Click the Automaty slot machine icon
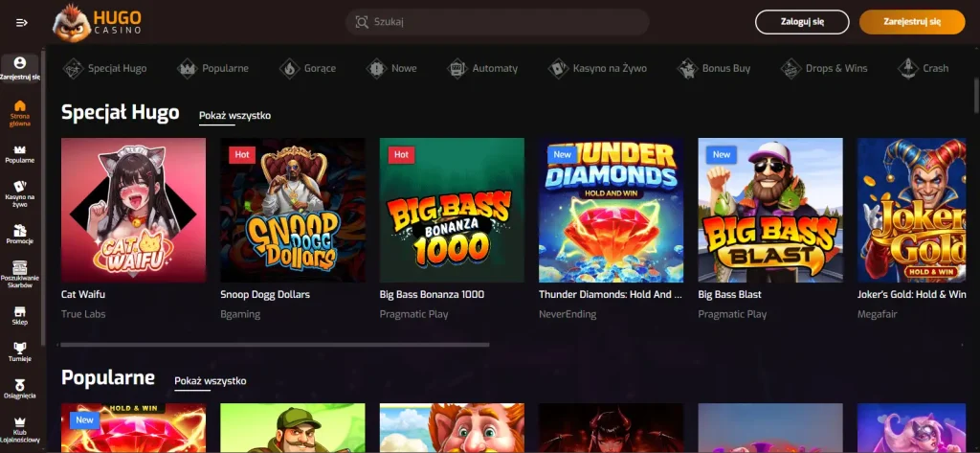Screen dimensions: 980x453 click(x=457, y=68)
